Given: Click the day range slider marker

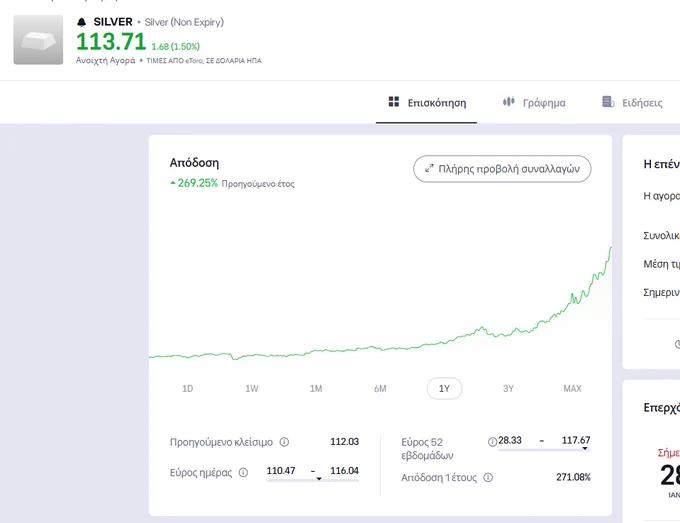Looking at the screenshot, I should [319, 479].
